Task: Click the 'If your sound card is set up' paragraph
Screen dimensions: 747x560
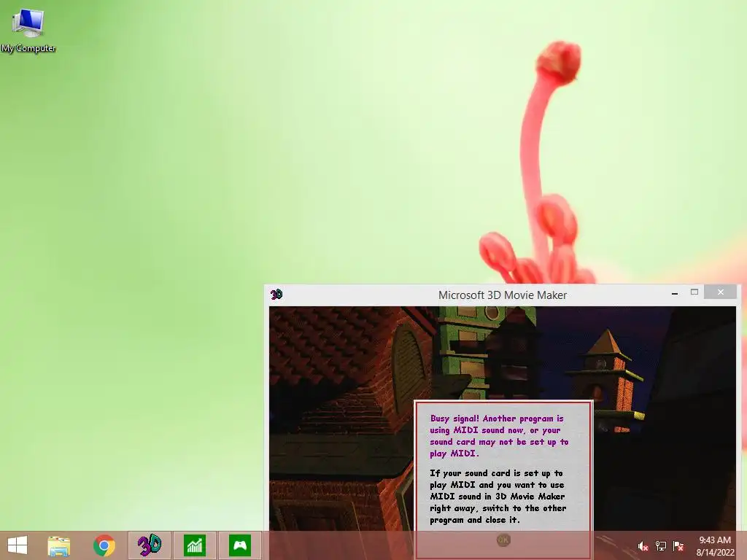Action: click(498, 496)
